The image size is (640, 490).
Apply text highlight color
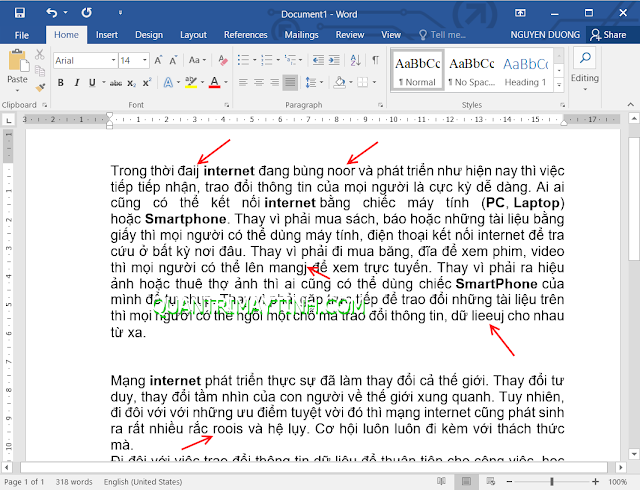191,82
